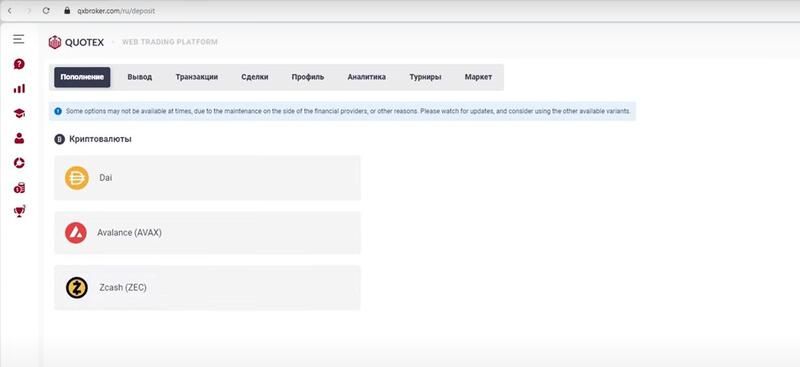Open the Аналитика tab
800x367 pixels.
tap(366, 77)
